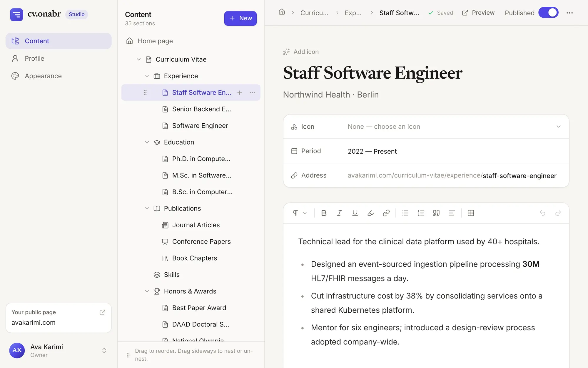Create a bulleted list

click(x=405, y=213)
